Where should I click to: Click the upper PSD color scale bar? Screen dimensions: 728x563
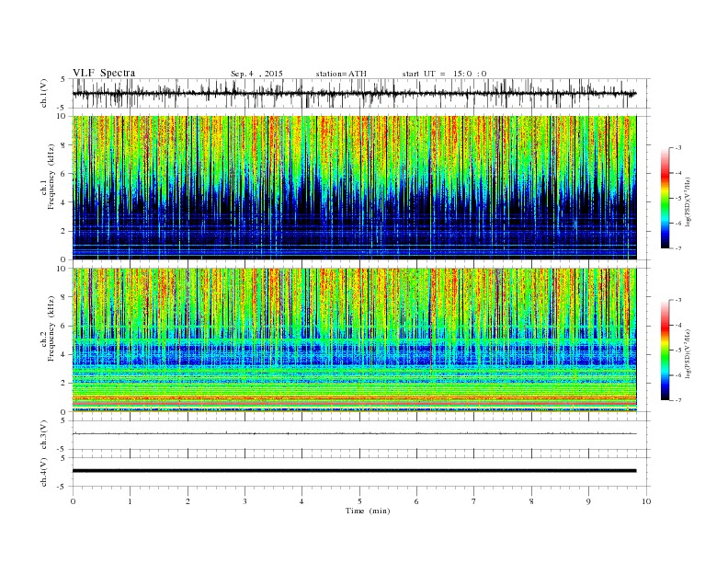click(x=665, y=199)
